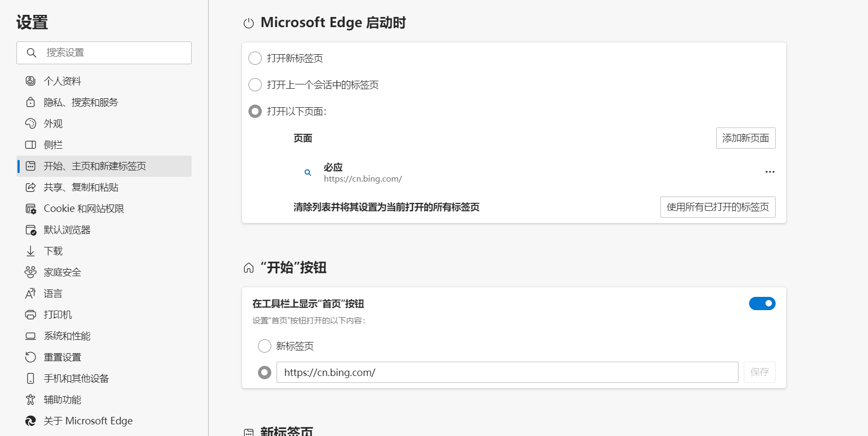This screenshot has height=436, width=868.
Task: Click the 家庭安全 family icon
Action: pyautogui.click(x=31, y=272)
